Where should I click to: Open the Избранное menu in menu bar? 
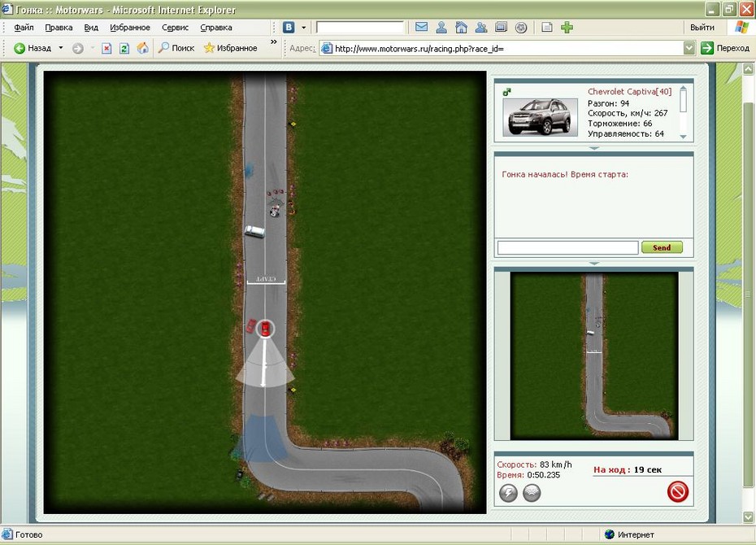(x=130, y=28)
